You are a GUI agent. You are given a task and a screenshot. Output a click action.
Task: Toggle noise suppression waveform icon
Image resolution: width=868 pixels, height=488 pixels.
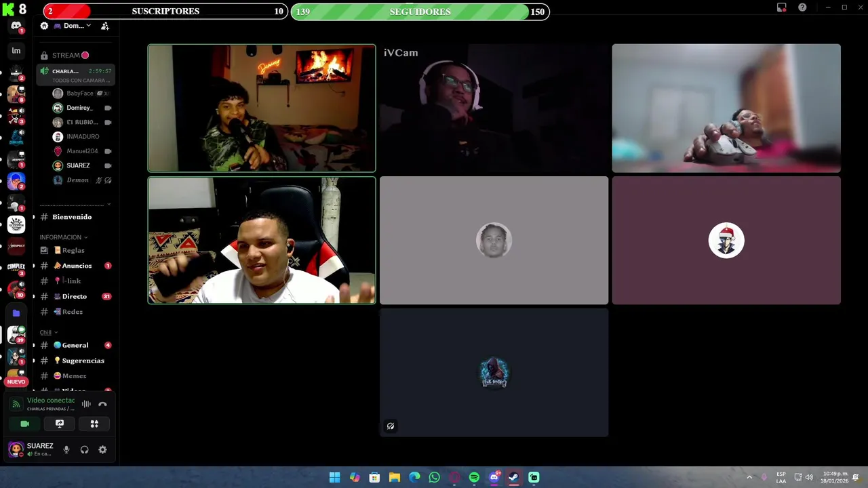tap(86, 404)
